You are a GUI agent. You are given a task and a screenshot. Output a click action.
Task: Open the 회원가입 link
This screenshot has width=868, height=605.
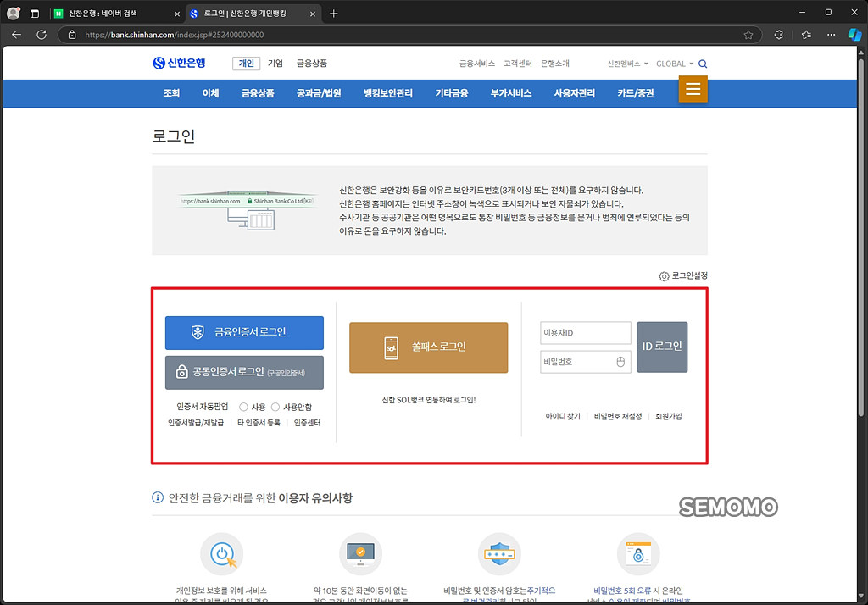point(669,416)
